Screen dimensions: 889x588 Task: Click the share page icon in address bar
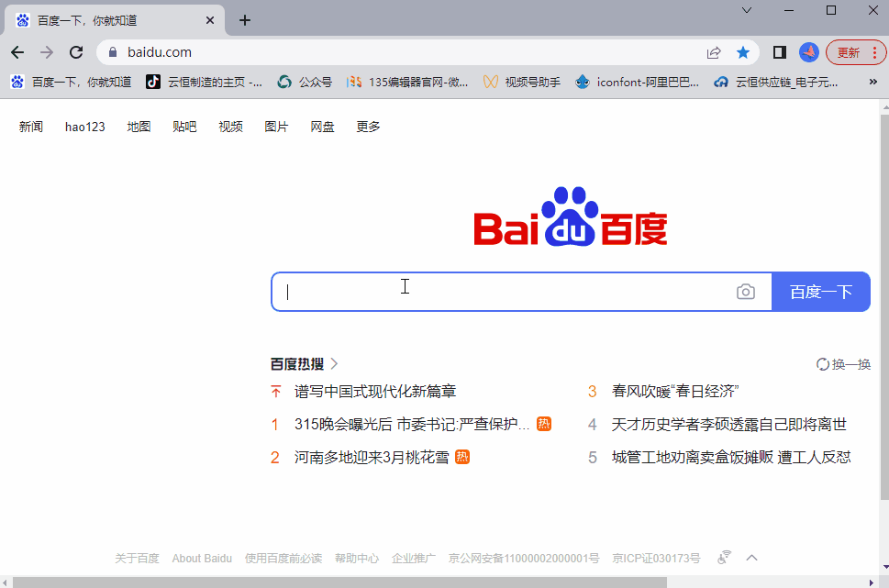[714, 52]
